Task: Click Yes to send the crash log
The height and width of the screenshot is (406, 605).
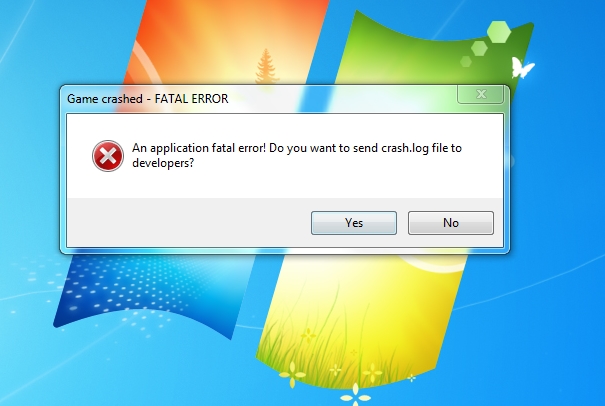Action: coord(354,223)
